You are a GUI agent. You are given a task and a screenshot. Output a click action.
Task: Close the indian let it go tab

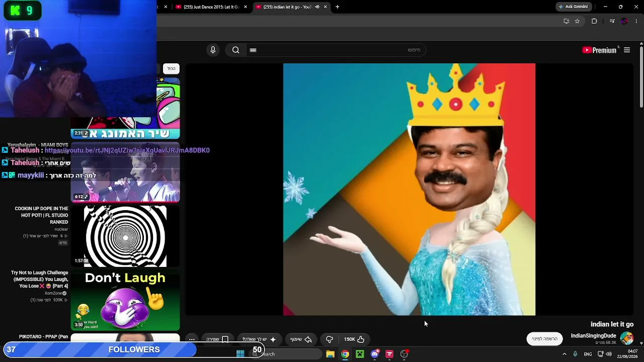325,7
